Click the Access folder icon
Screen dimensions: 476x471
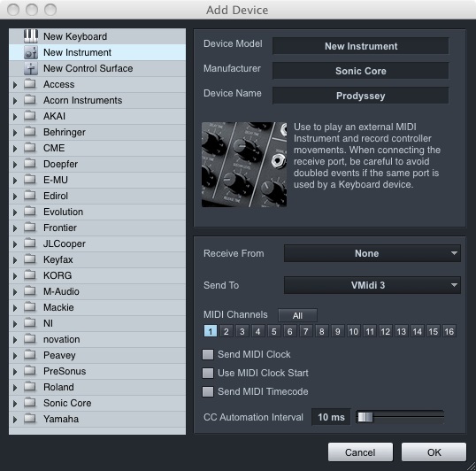[30, 84]
